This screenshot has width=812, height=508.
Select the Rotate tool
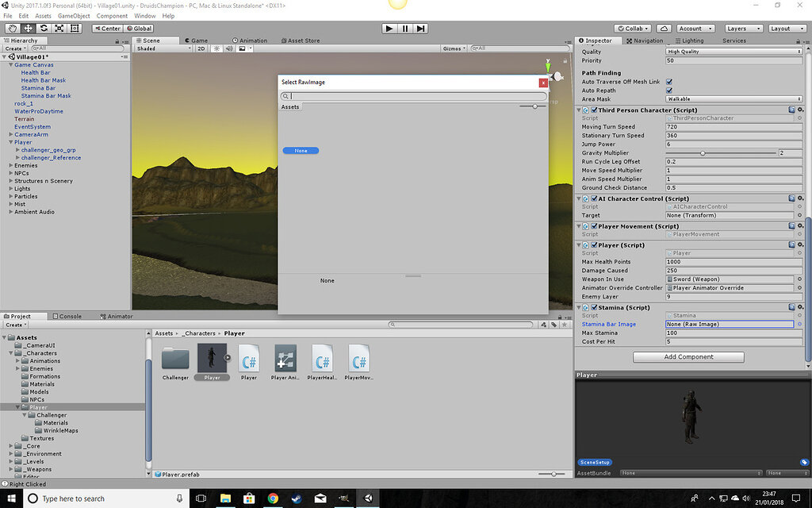(43, 29)
